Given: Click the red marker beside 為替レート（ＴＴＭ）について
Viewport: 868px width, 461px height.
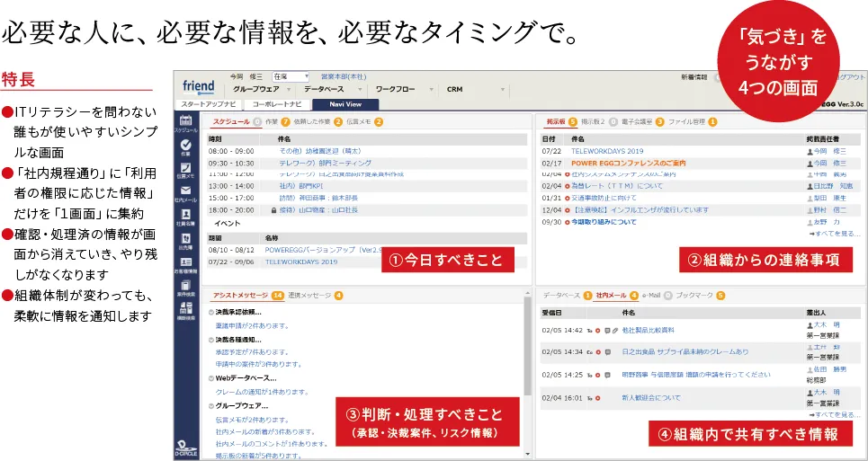Looking at the screenshot, I should point(567,186).
